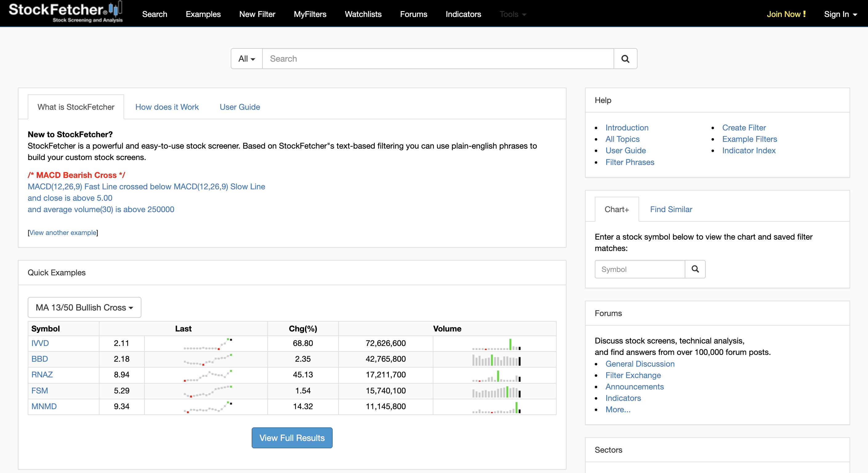Open All Topics help link
This screenshot has height=473, width=868.
623,139
